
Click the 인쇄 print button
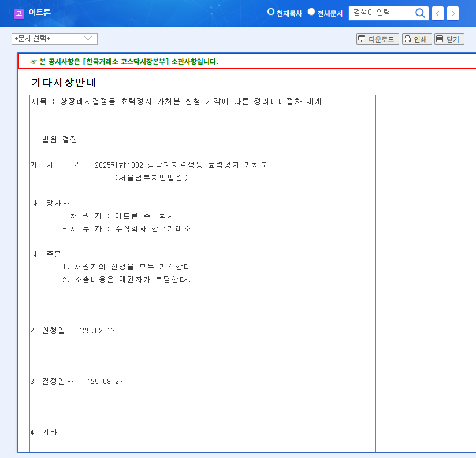(417, 39)
